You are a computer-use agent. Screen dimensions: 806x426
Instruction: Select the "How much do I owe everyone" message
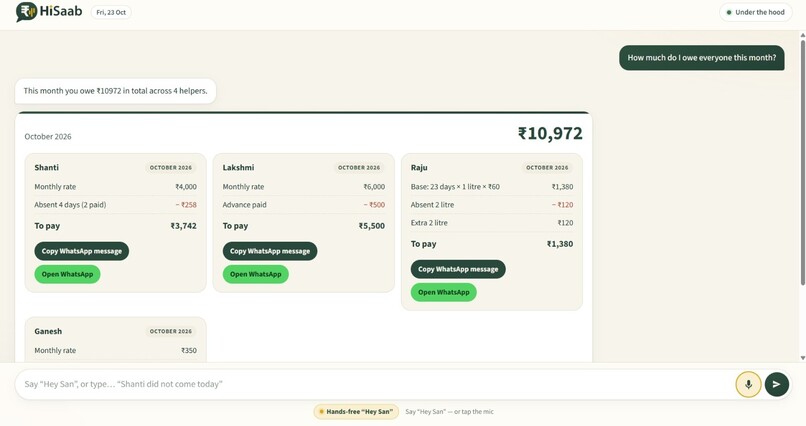click(x=702, y=58)
